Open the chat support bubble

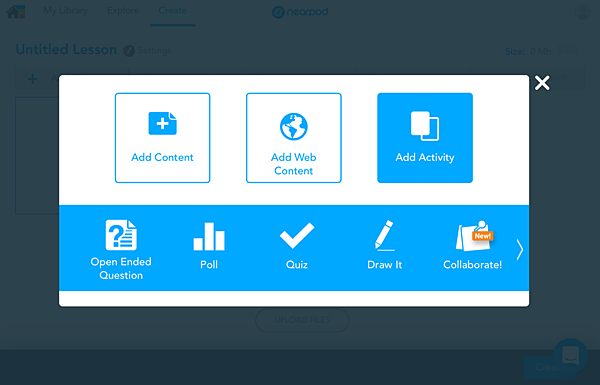(571, 356)
